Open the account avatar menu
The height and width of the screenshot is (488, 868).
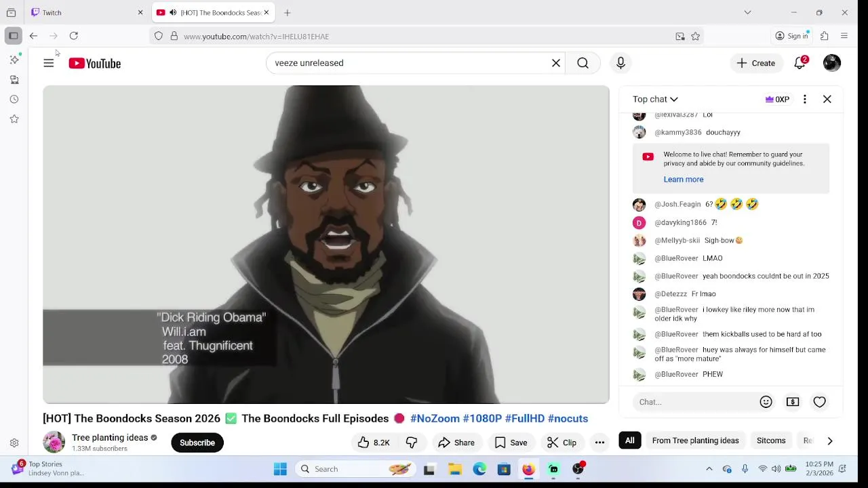coord(832,63)
